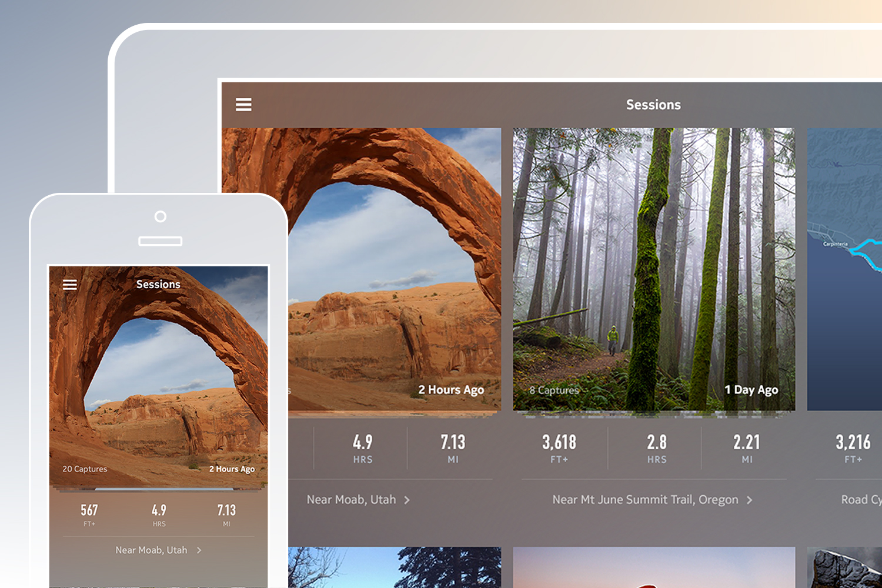Click the Carpinteria map label
882x588 pixels.
click(835, 244)
